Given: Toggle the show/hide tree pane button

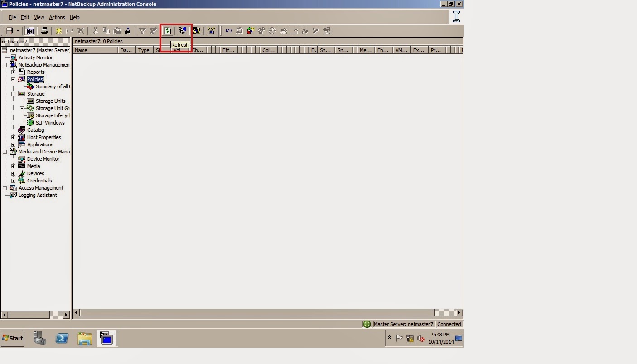Looking at the screenshot, I should pyautogui.click(x=30, y=31).
